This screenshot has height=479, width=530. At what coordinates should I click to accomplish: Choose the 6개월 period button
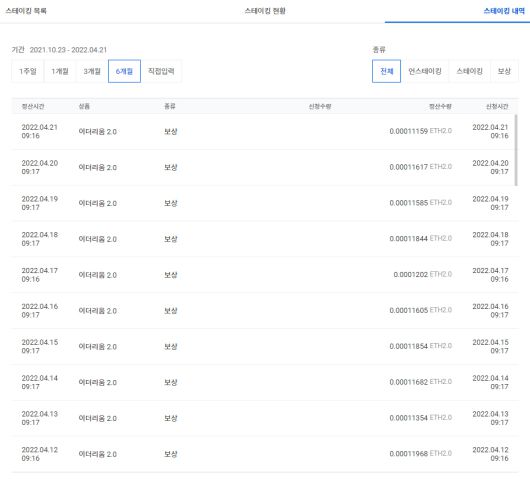click(x=124, y=71)
